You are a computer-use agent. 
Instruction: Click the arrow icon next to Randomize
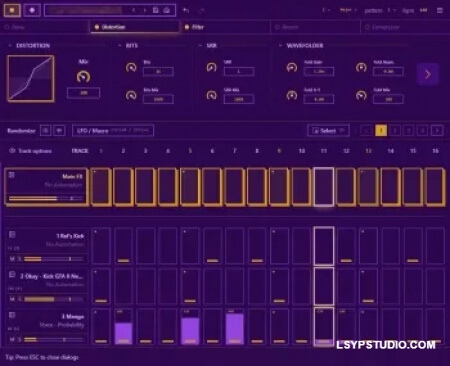pos(59,130)
